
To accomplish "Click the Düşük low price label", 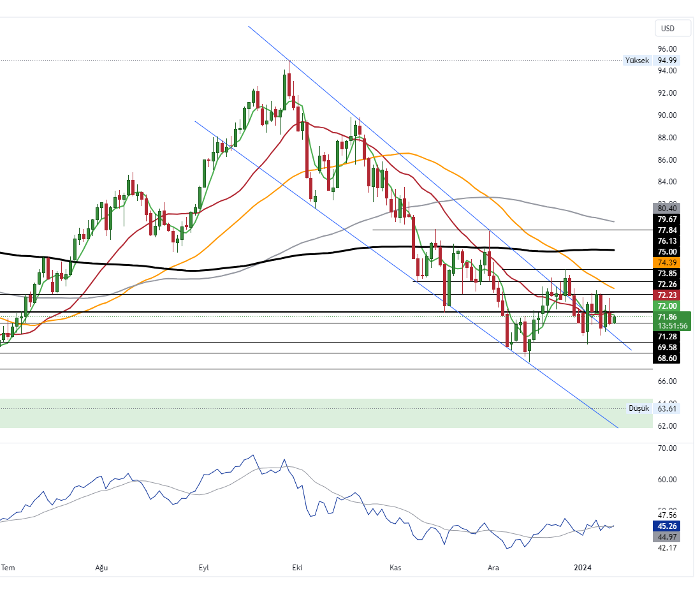I will 638,408.
